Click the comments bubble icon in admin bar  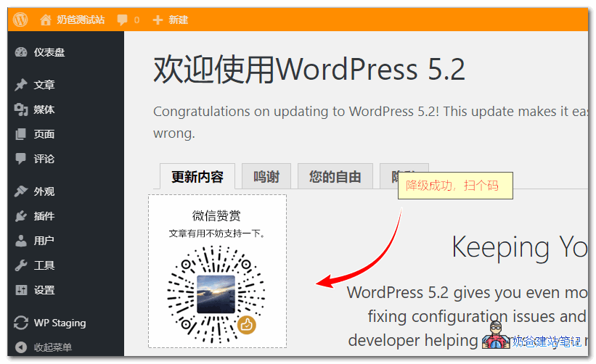coord(122,20)
